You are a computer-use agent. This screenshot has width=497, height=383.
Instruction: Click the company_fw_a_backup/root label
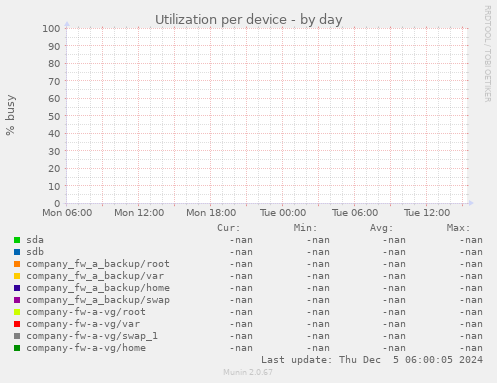click(x=98, y=264)
